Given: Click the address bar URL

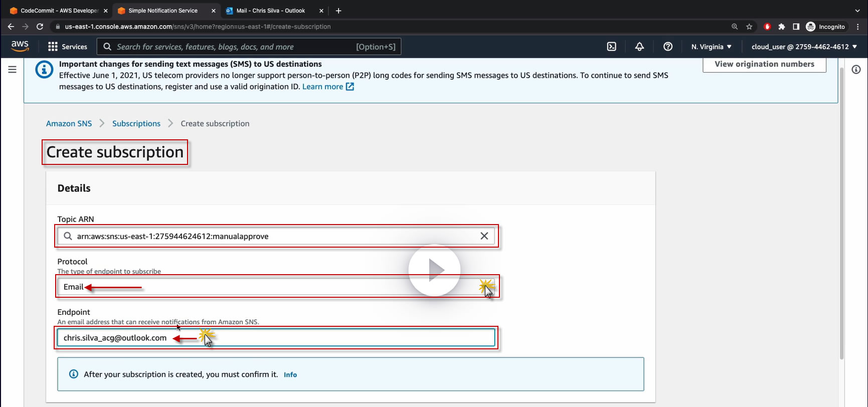Looking at the screenshot, I should (x=198, y=27).
